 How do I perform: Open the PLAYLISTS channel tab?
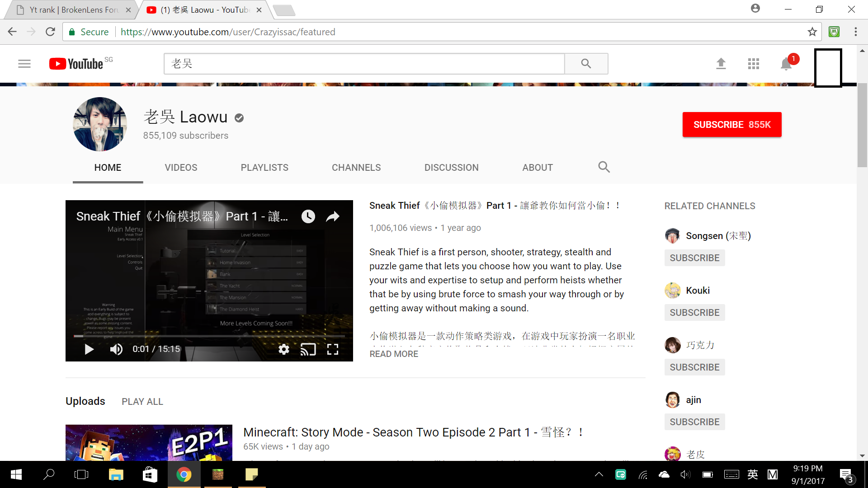[264, 168]
